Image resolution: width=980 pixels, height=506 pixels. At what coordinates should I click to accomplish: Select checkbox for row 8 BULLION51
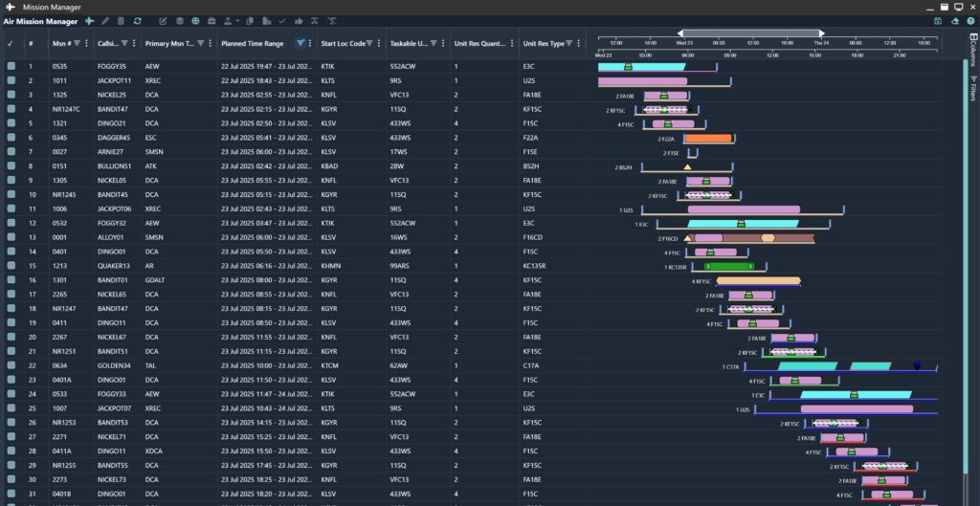[11, 166]
